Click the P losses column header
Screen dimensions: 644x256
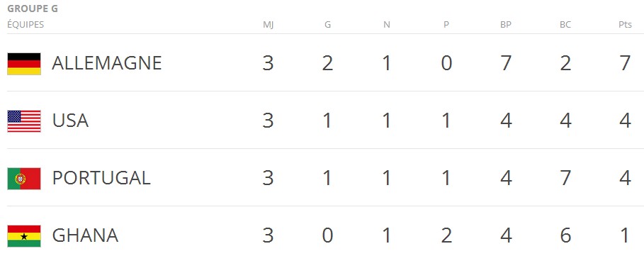coord(446,25)
